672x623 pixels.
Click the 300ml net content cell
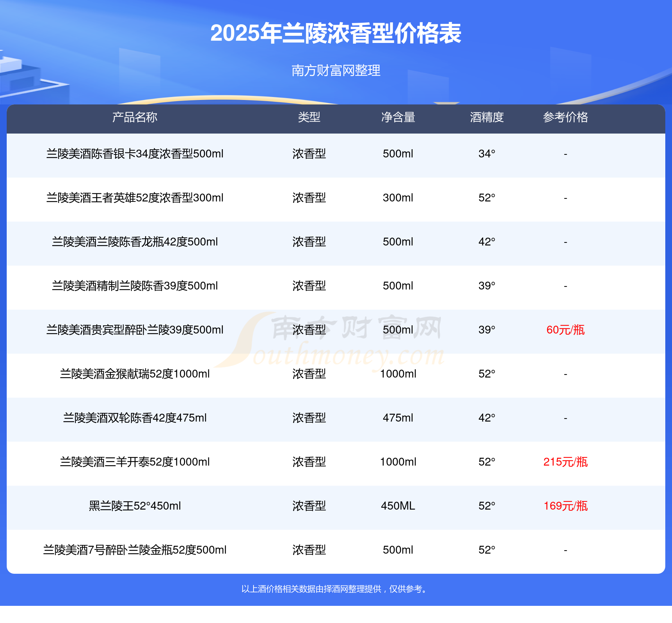pos(398,198)
